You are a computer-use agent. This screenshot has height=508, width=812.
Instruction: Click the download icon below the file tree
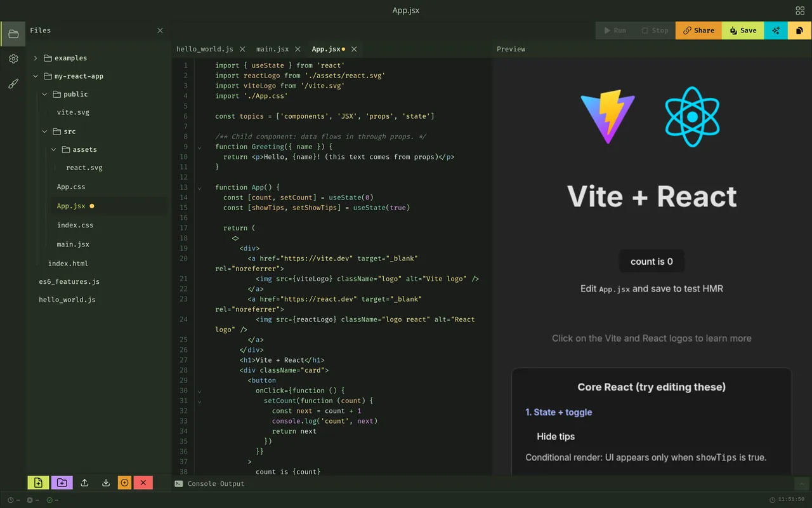(106, 483)
